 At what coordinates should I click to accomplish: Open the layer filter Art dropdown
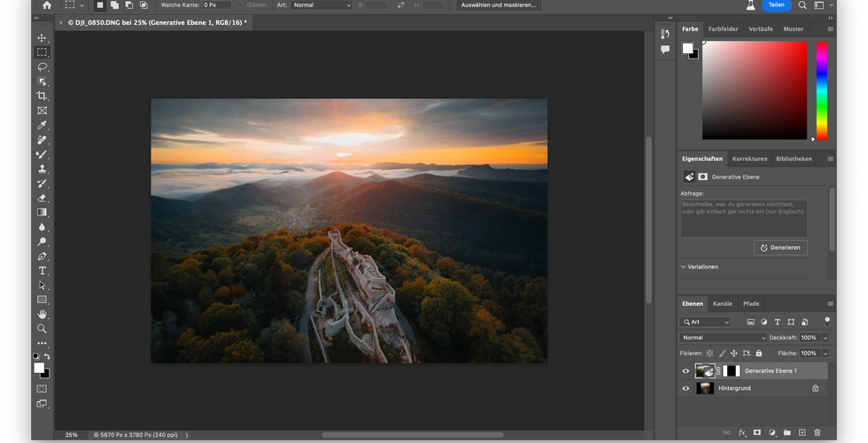point(705,322)
